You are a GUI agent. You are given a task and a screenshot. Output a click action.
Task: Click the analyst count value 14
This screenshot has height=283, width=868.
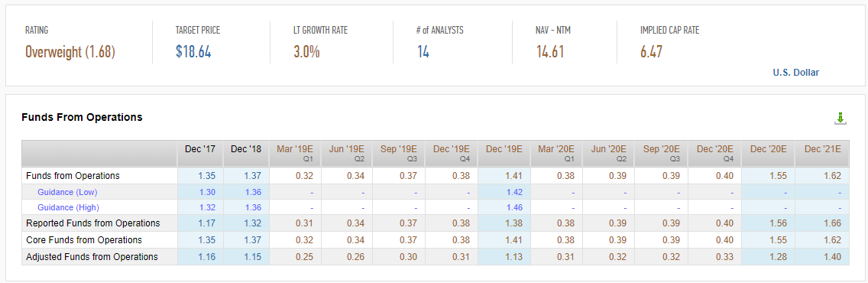click(x=423, y=52)
